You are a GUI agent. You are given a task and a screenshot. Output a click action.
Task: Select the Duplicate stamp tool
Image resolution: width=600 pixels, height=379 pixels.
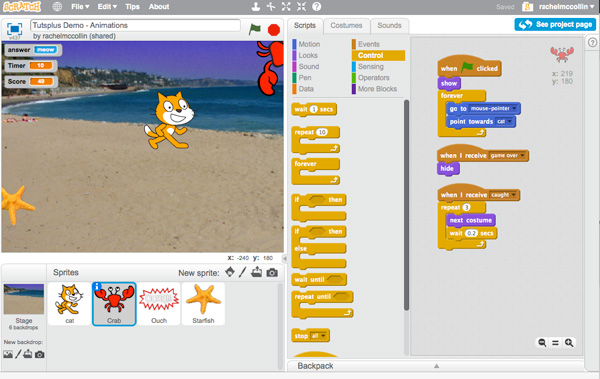256,7
